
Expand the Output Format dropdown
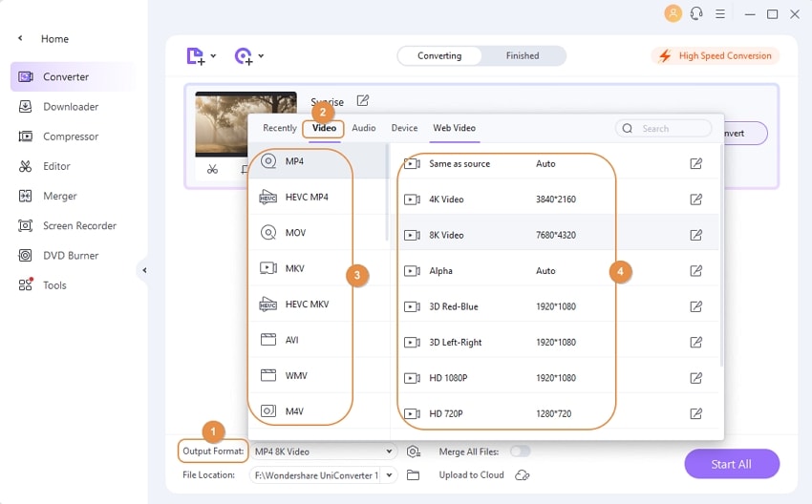(390, 451)
